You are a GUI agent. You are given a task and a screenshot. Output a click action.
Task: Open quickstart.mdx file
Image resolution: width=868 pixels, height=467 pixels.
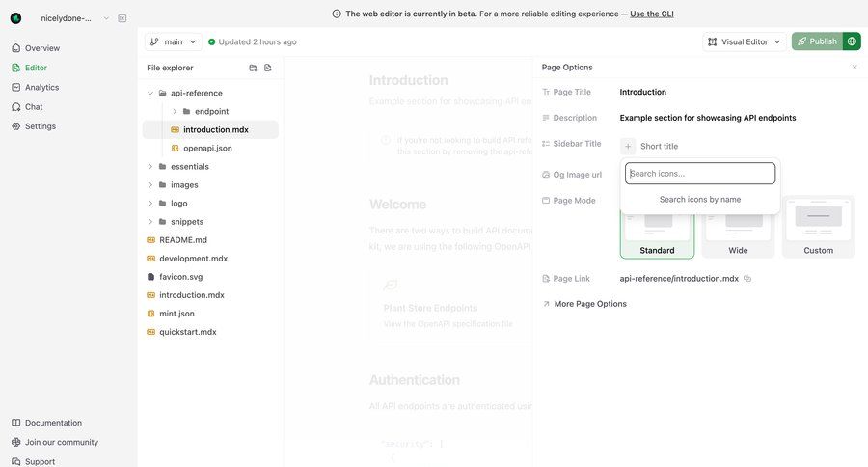click(x=188, y=332)
